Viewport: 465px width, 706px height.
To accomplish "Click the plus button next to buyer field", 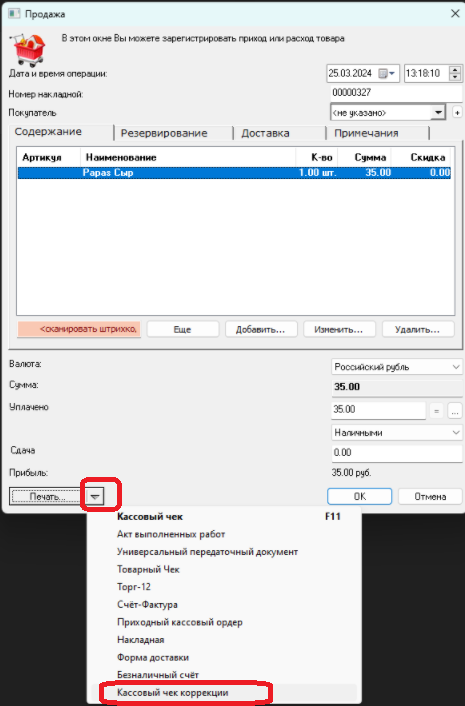I will click(x=457, y=113).
